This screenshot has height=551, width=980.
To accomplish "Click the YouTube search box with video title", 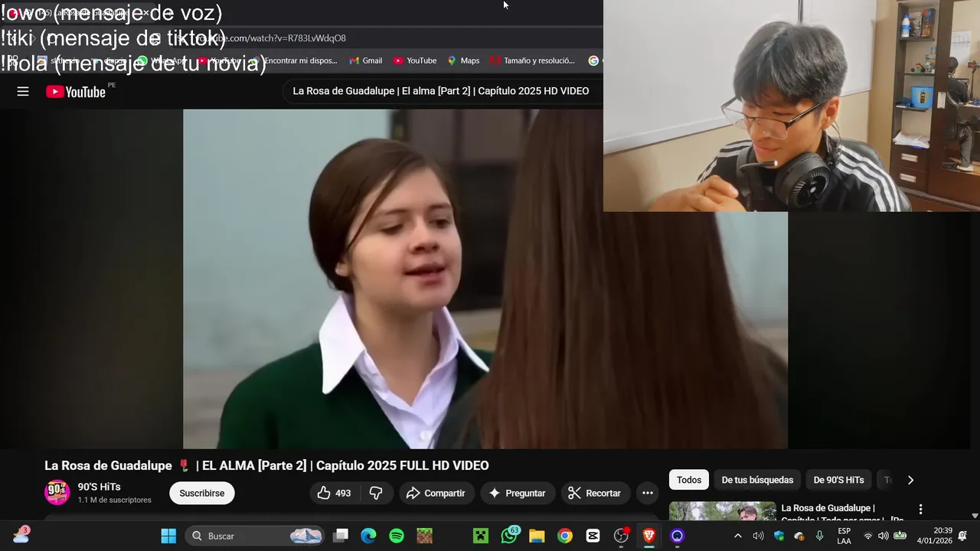I will click(443, 91).
